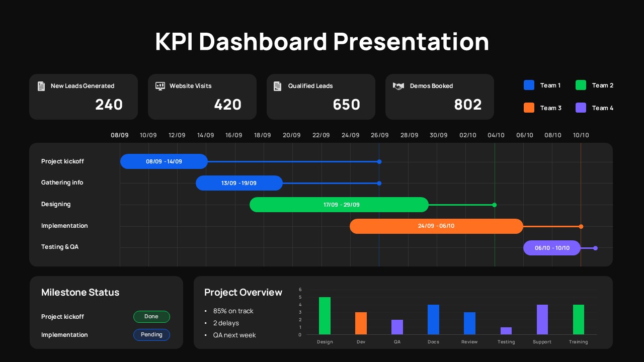Click the Implementation orange Gantt bar
Screen dimensions: 644x362
[436, 226]
